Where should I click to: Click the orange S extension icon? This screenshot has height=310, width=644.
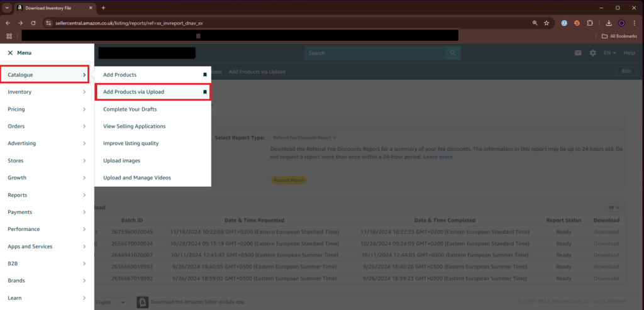pos(577,23)
